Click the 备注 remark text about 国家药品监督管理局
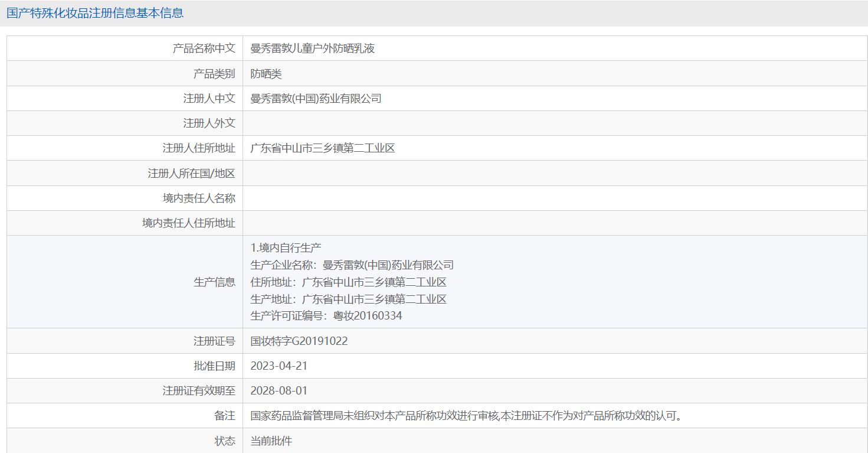 [x=466, y=416]
